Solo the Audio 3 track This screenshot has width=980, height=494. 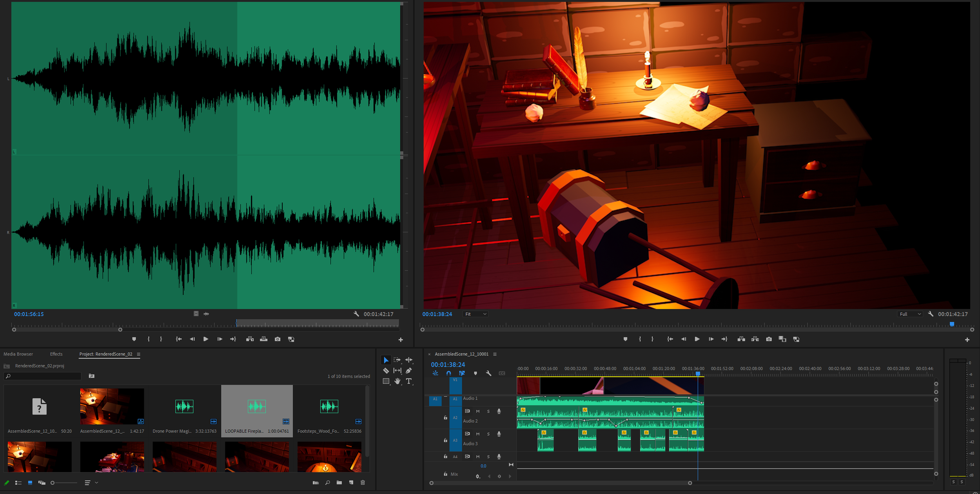pos(488,434)
